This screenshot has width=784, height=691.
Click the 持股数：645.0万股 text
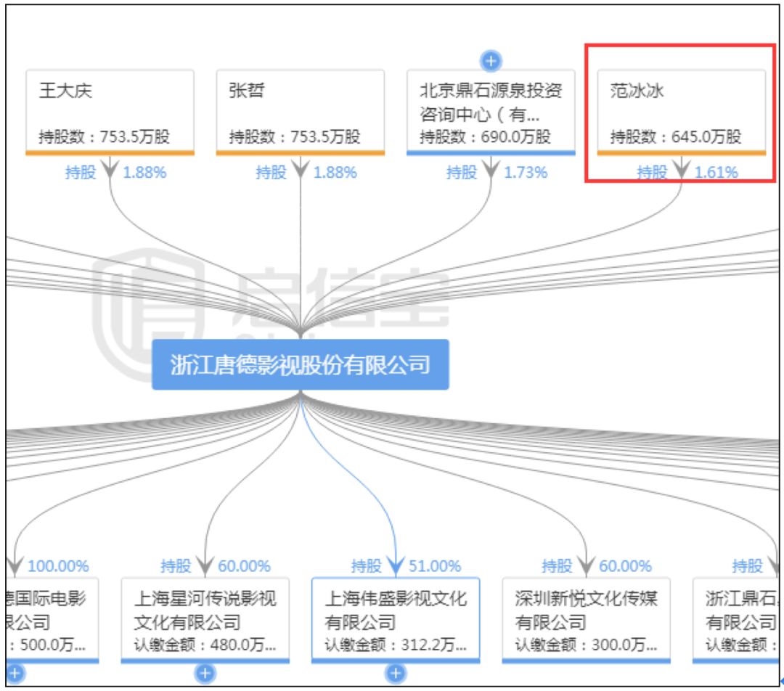pos(676,136)
